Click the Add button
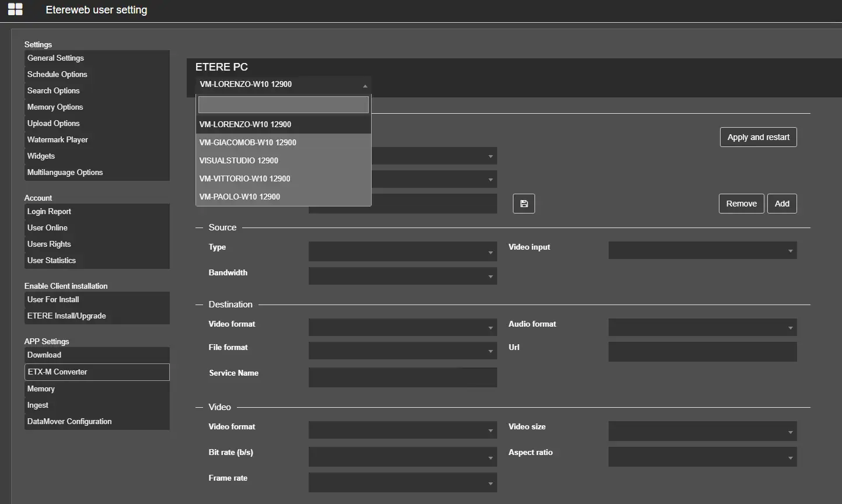842x504 pixels. coord(781,204)
